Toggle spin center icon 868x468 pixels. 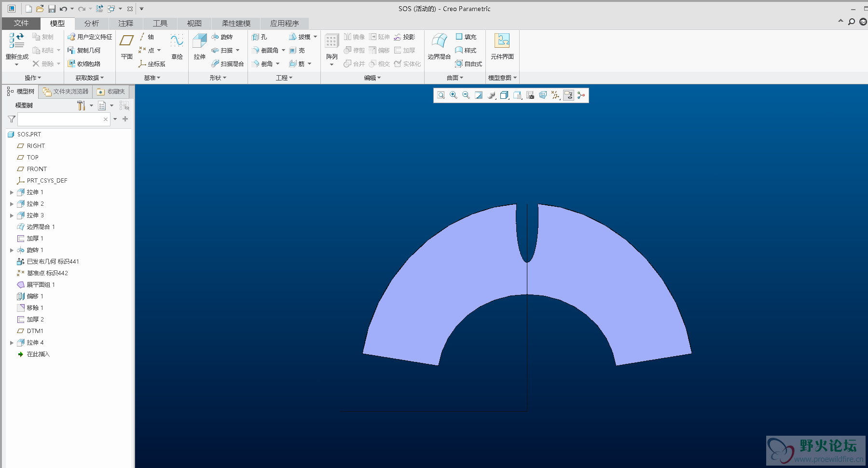click(x=581, y=95)
